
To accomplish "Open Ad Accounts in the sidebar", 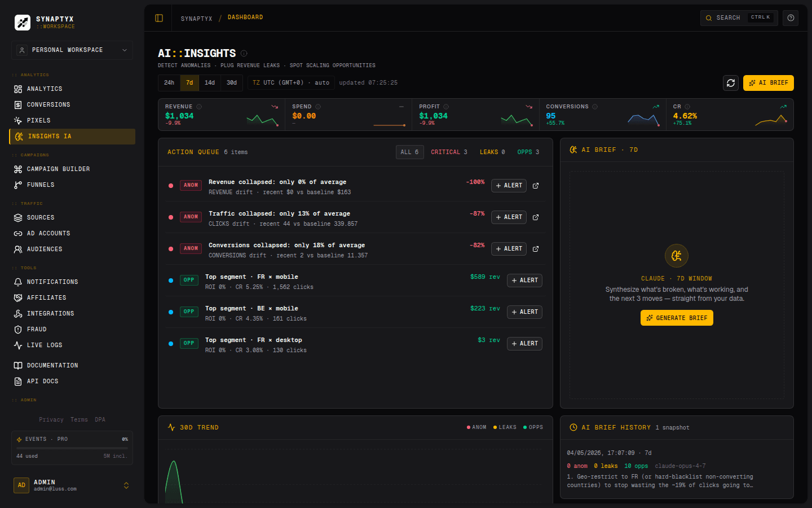I will click(72, 234).
